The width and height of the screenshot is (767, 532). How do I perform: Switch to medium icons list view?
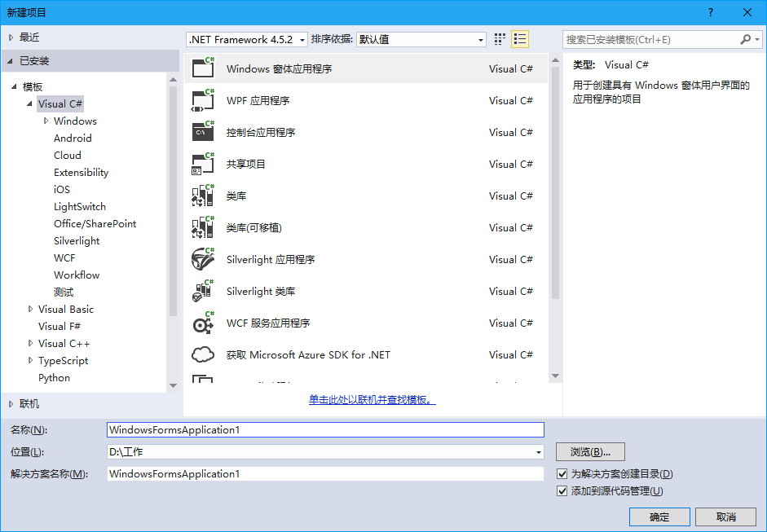(520, 39)
